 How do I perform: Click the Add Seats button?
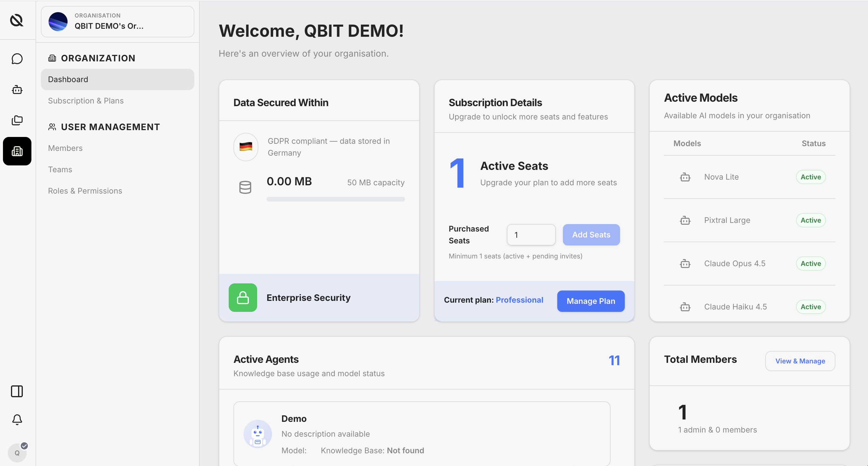coord(591,234)
